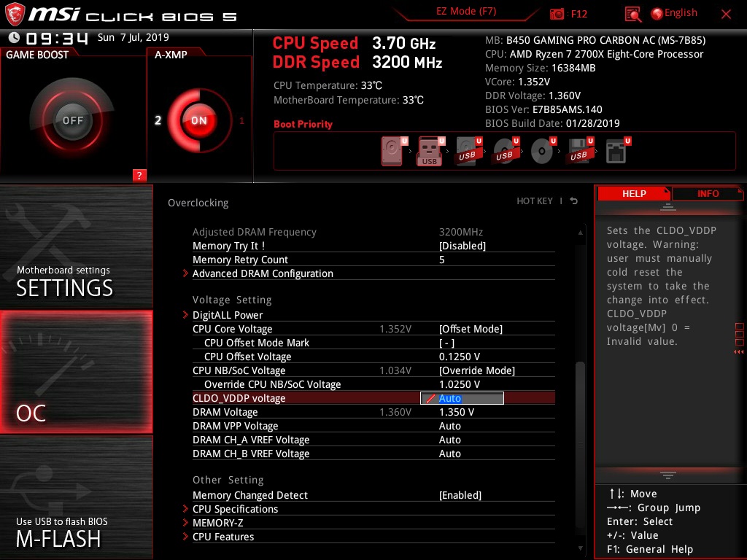Change CPU NB/SoC Voltage Override Mode
Screen dimensions: 747x560
click(477, 370)
